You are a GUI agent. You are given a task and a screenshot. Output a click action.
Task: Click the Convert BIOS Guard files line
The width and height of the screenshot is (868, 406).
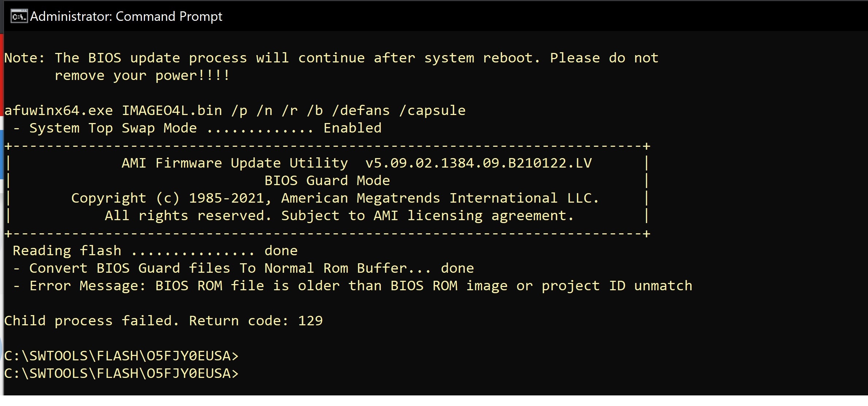(244, 268)
